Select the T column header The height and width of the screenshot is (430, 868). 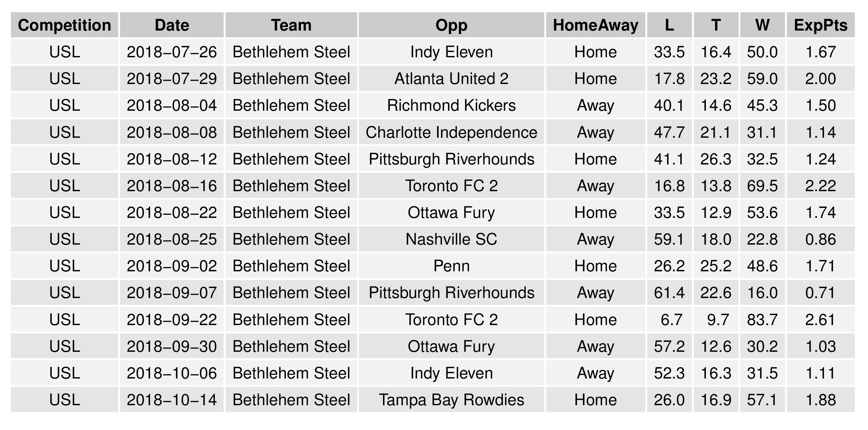pyautogui.click(x=716, y=25)
